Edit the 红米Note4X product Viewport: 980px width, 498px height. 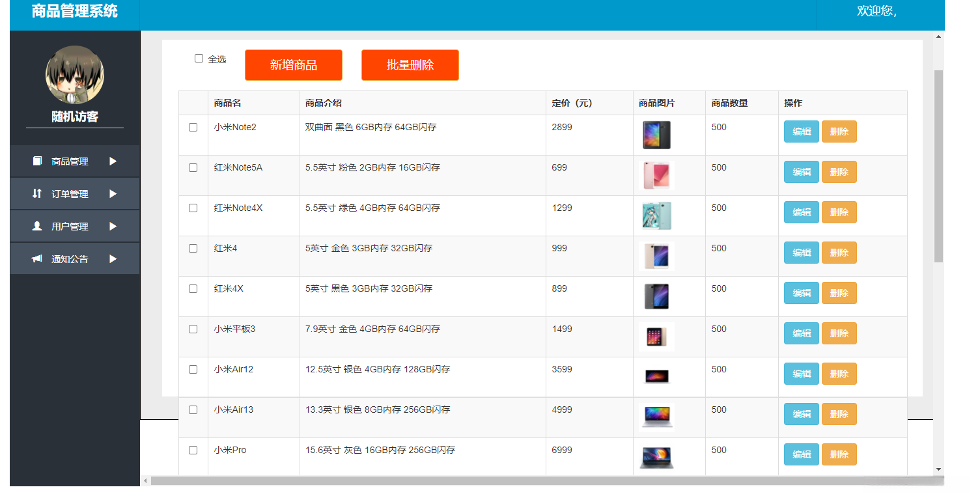[802, 212]
